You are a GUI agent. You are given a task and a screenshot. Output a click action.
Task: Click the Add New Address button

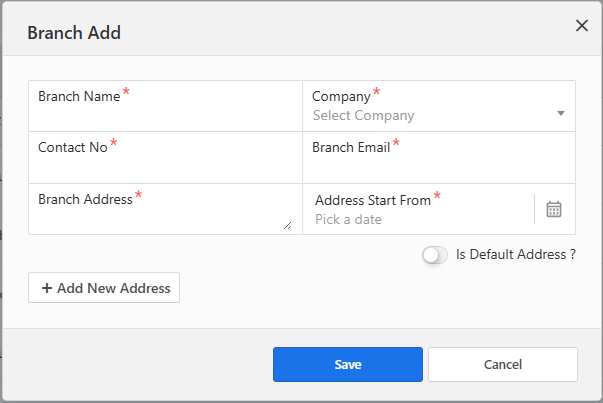[104, 288]
